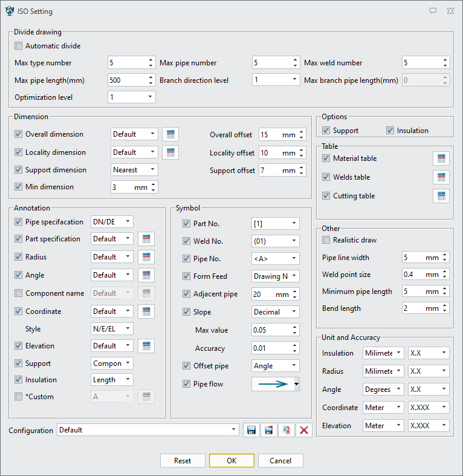Click the Save configuration as icon

pos(269,430)
